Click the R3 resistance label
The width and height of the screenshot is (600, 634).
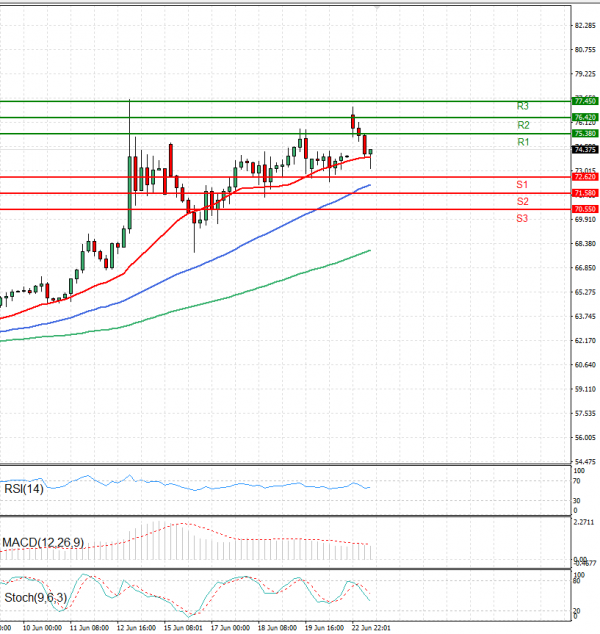coord(523,106)
